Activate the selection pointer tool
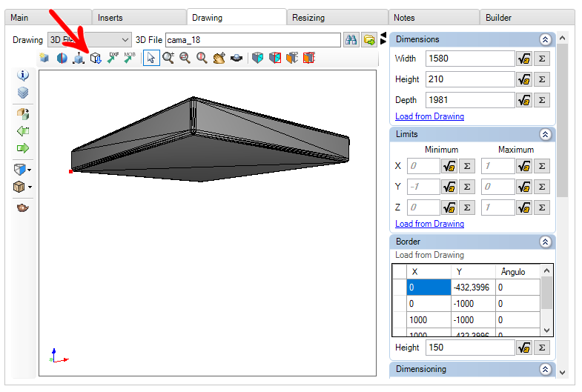The height and width of the screenshot is (392, 582). [151, 58]
